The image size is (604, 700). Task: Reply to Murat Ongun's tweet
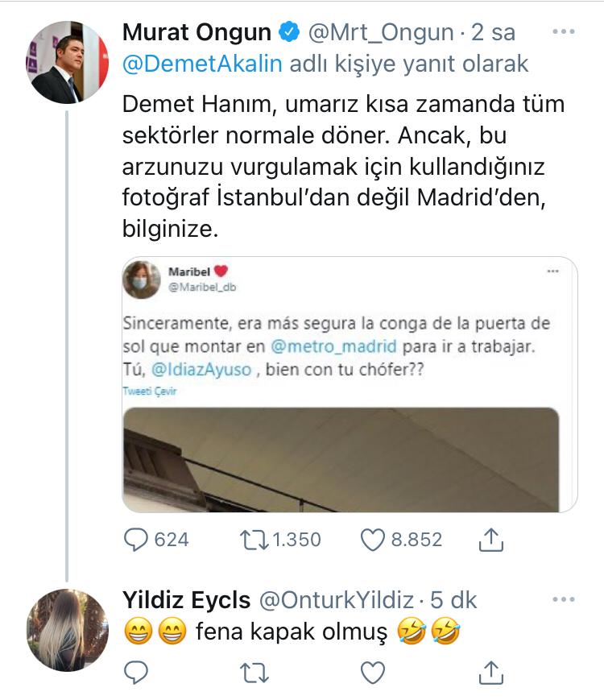coord(136,540)
